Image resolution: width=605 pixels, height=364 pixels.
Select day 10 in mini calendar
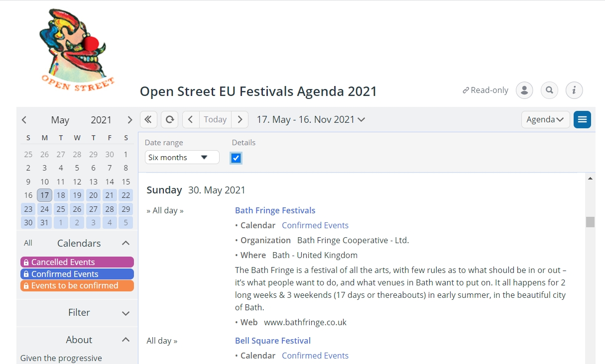tap(44, 182)
